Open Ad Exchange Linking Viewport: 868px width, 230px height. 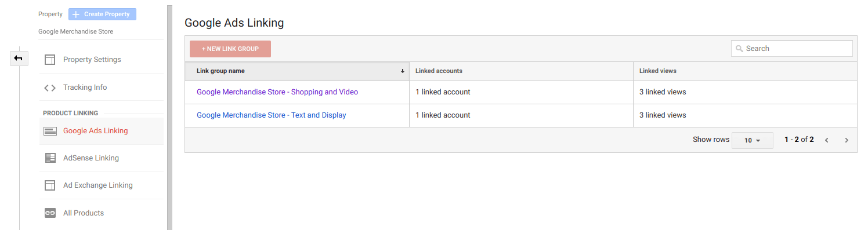point(102,185)
